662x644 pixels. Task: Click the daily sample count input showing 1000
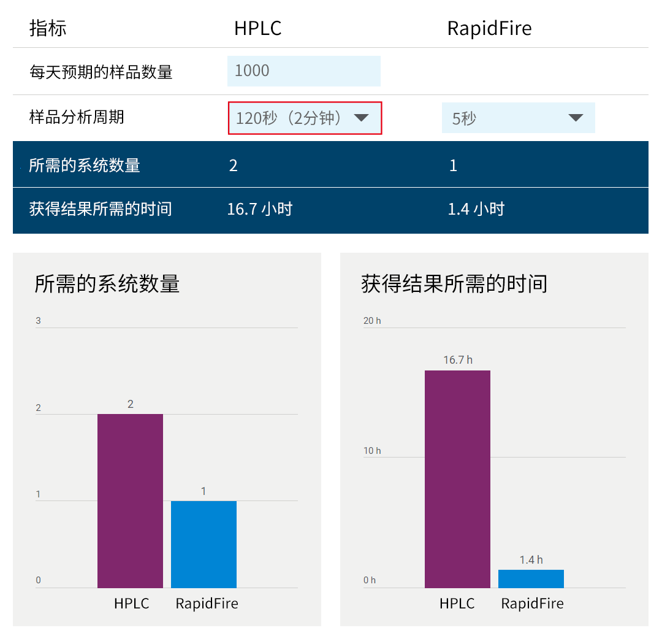coord(303,71)
